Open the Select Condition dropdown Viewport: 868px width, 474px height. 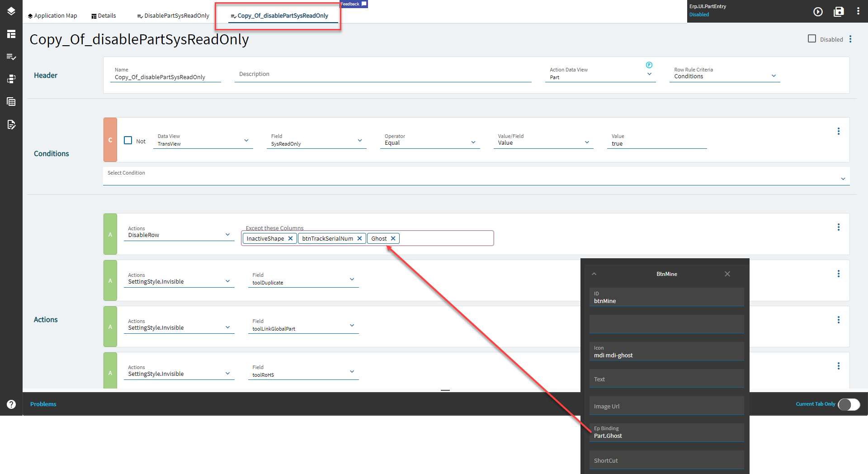[x=843, y=178]
